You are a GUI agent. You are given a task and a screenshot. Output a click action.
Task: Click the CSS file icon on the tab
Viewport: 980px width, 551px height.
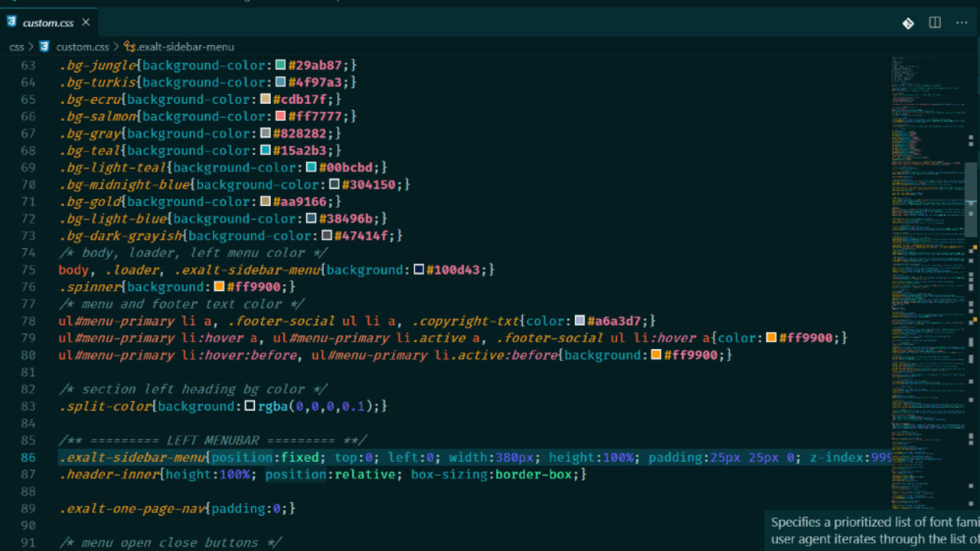click(x=11, y=22)
